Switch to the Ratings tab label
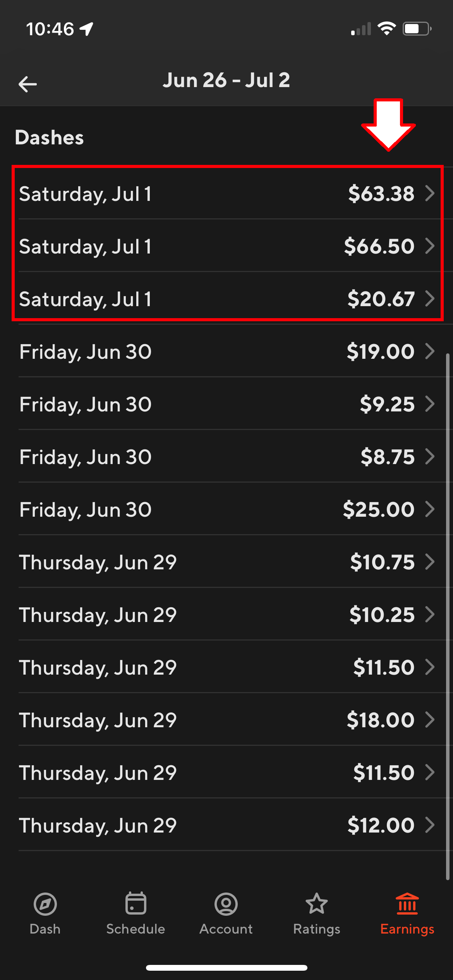 pos(317,929)
